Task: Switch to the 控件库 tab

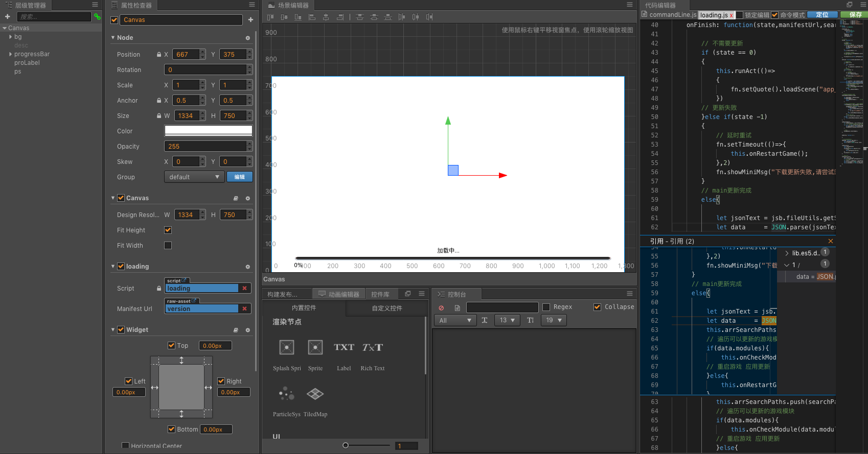Action: [x=380, y=294]
